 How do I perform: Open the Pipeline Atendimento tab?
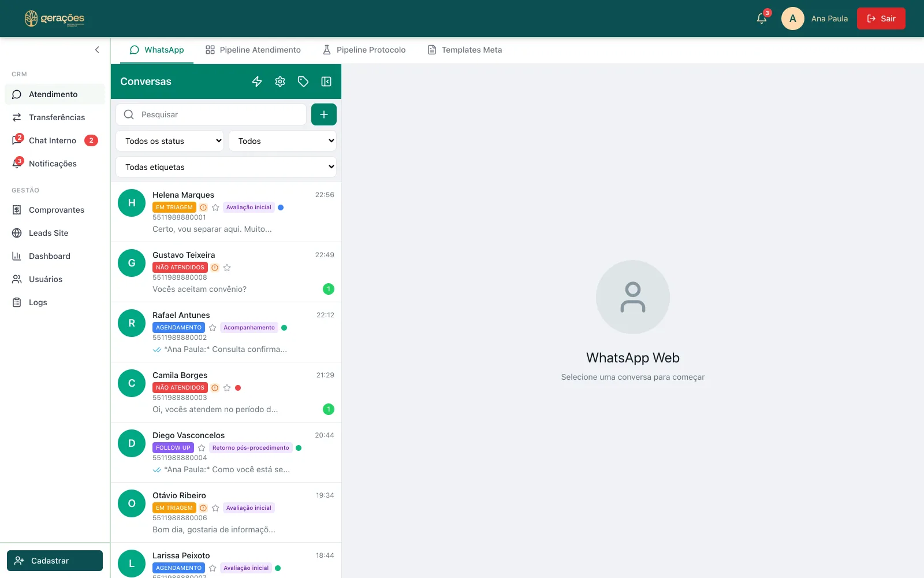click(253, 50)
